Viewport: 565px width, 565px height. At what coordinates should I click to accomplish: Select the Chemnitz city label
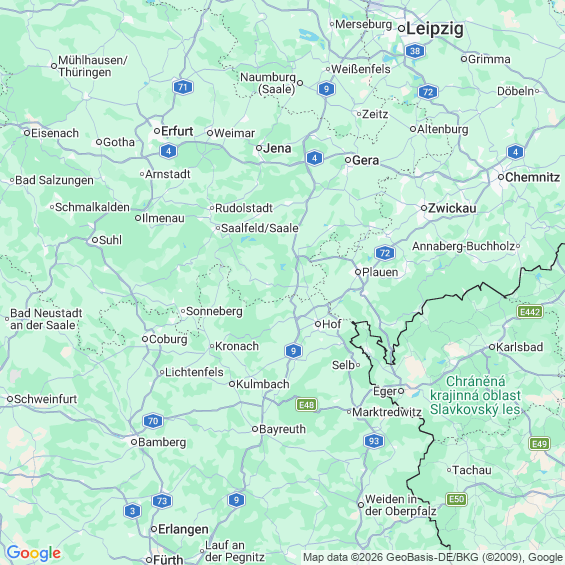tap(533, 177)
